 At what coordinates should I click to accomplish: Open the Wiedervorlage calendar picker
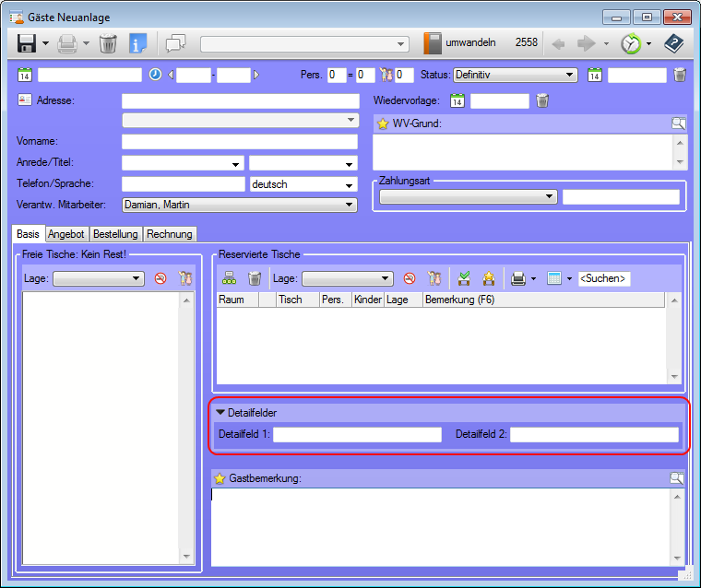[x=457, y=101]
